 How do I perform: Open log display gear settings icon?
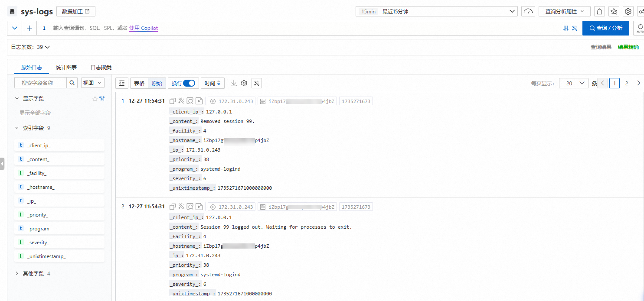[x=244, y=83]
